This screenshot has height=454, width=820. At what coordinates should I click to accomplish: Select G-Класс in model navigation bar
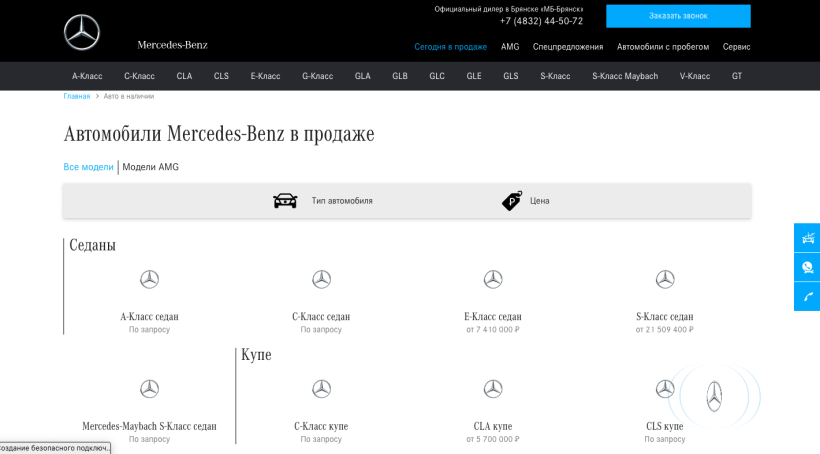click(317, 76)
